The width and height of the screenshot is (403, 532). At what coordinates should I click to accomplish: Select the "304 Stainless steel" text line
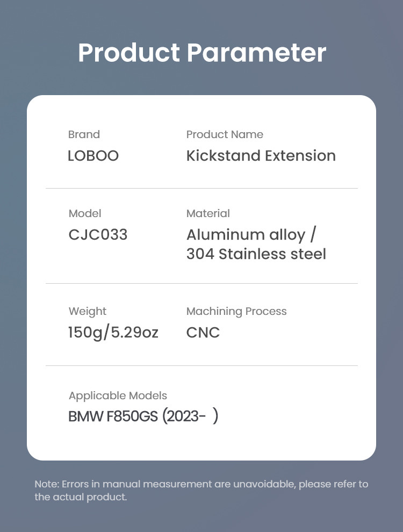click(256, 254)
